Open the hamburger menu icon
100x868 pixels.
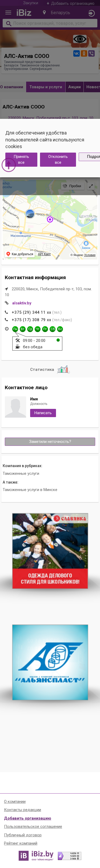(8, 12)
